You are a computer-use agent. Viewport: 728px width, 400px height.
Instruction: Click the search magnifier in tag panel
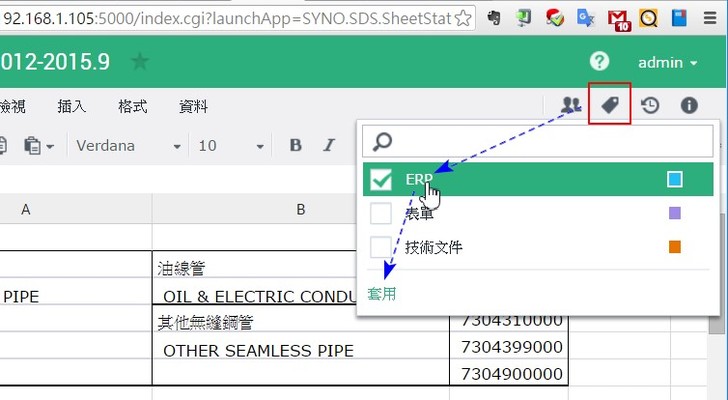pos(383,142)
